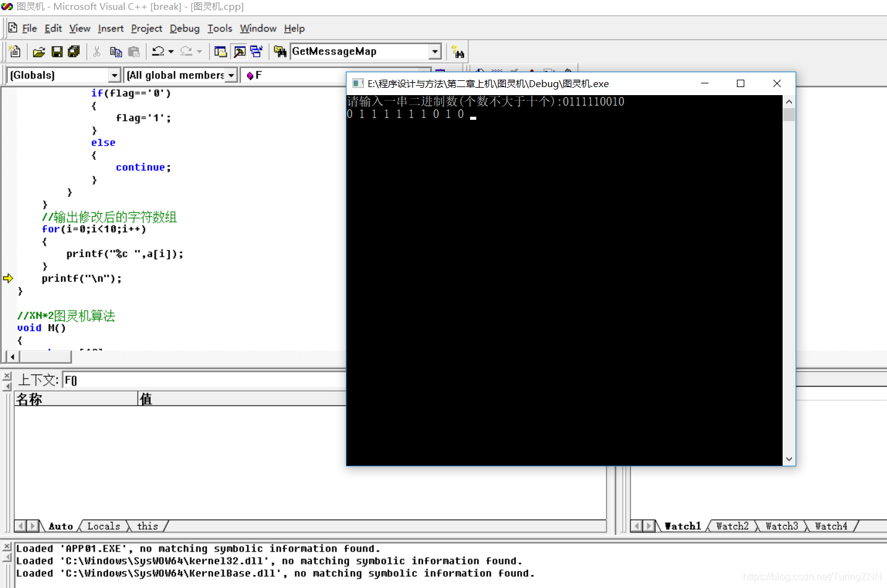Screen dimensions: 887x588
Task: Click the console scrollbar up arrow
Action: [789, 101]
